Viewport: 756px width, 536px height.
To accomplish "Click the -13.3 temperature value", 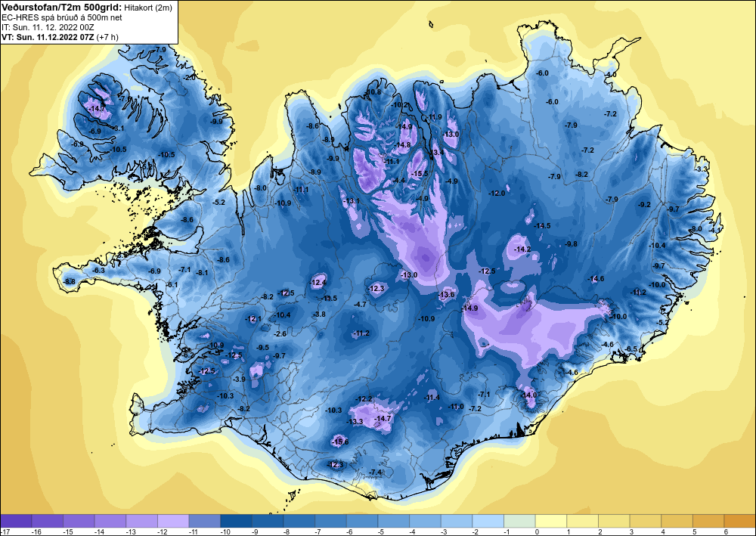I will [355, 422].
